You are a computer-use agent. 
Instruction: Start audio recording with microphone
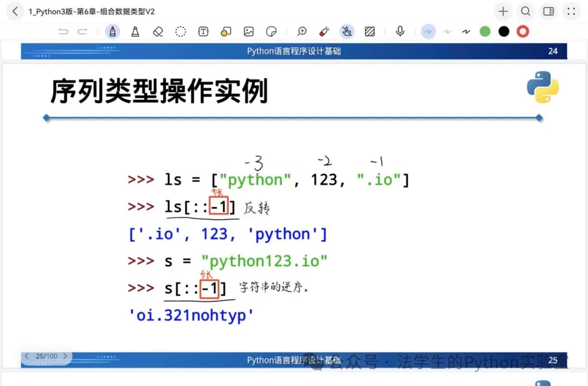click(400, 32)
